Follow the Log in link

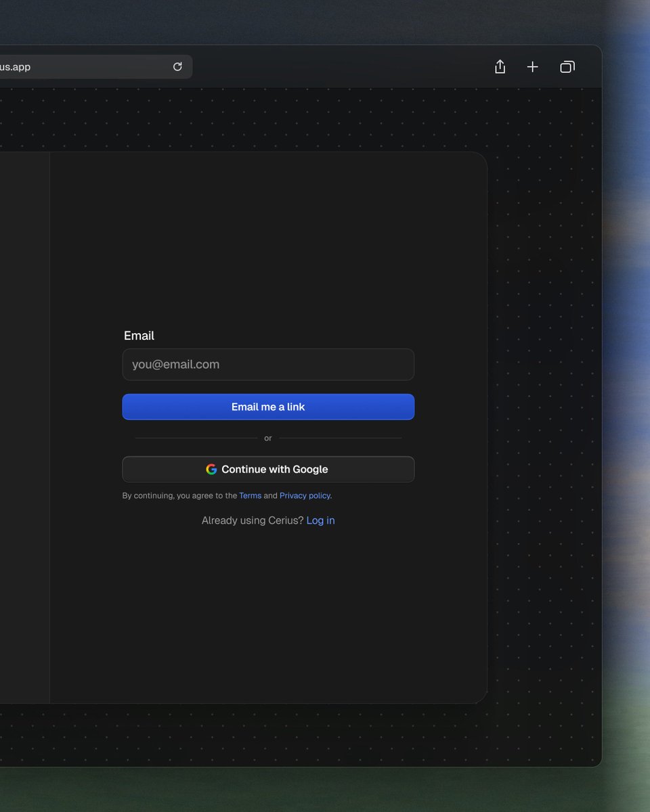coord(320,520)
